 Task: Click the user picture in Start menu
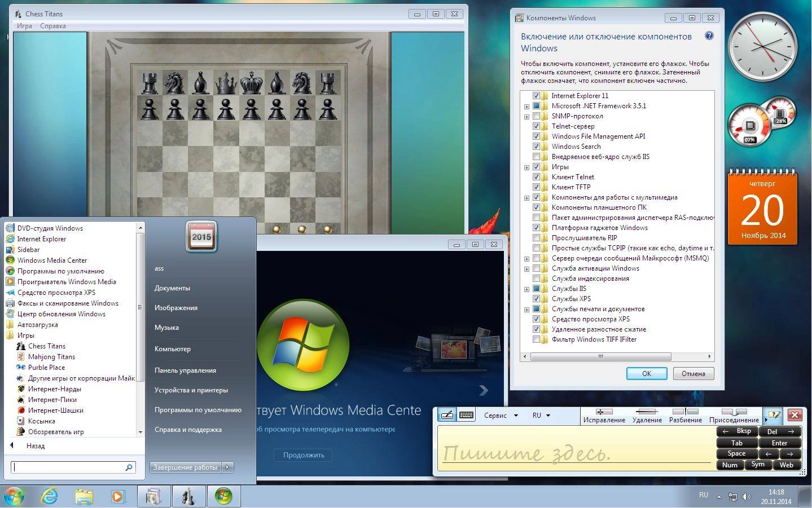coord(201,236)
